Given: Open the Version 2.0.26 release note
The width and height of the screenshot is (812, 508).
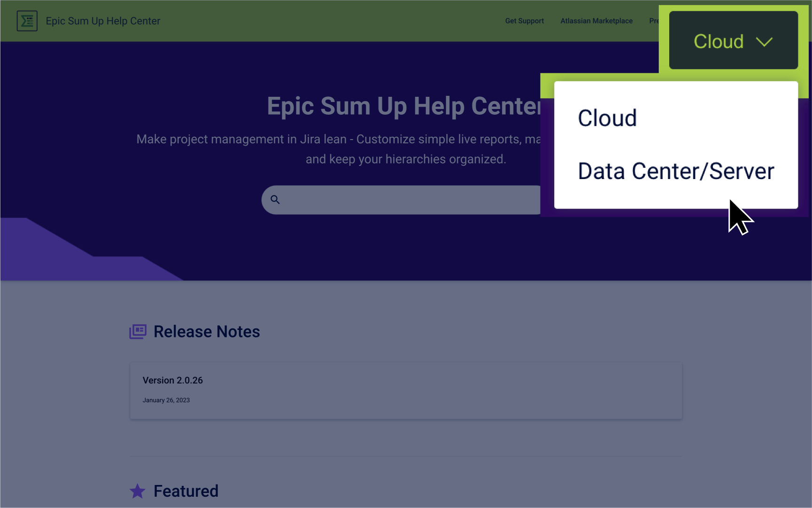Looking at the screenshot, I should click(x=173, y=380).
